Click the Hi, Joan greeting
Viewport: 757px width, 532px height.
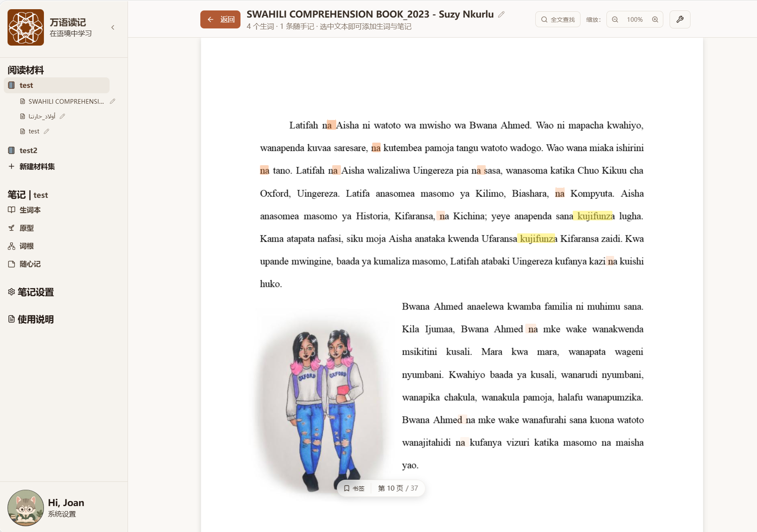66,503
